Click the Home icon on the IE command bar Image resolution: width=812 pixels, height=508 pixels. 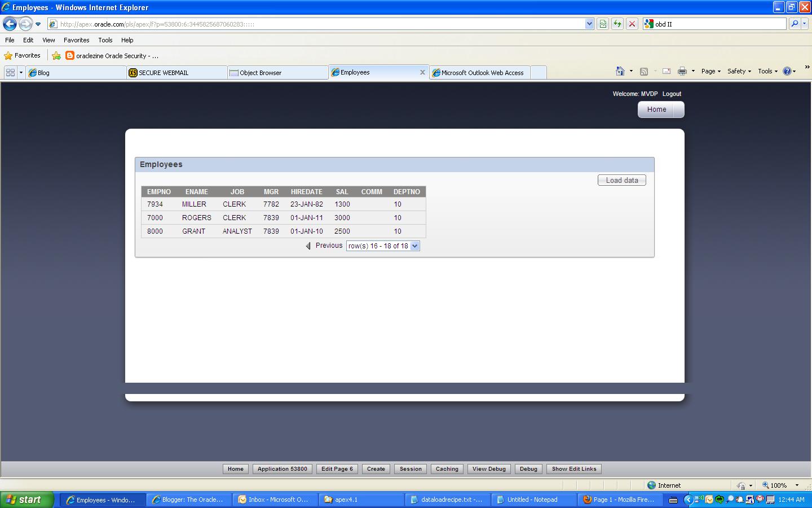pos(621,71)
